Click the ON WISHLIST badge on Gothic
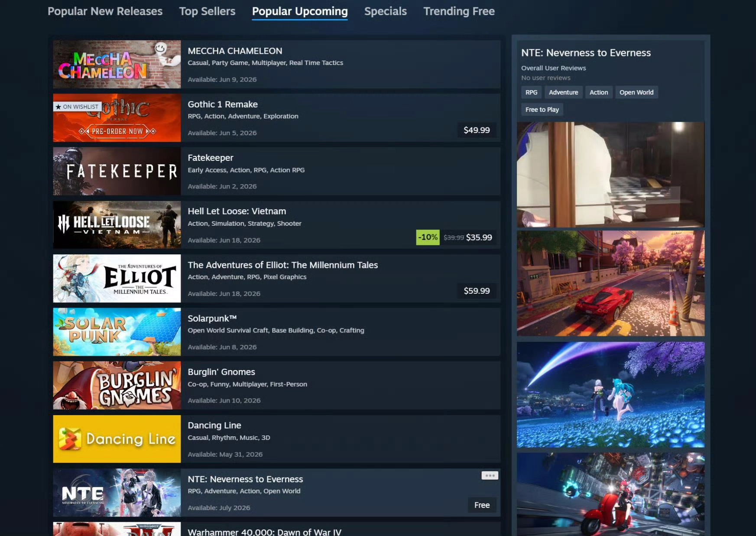The height and width of the screenshot is (536, 756). 78,107
